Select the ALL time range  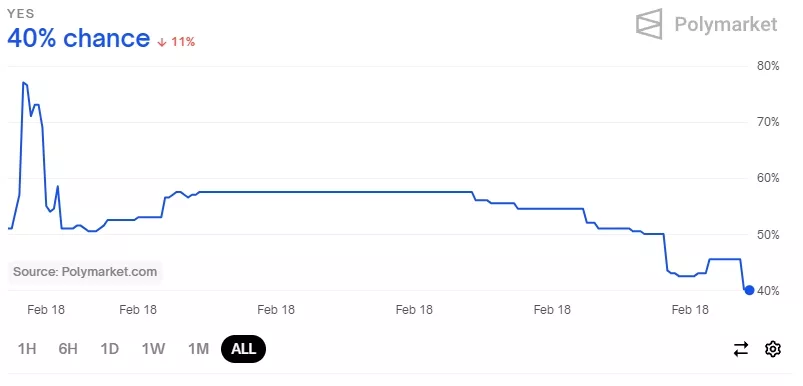click(243, 349)
